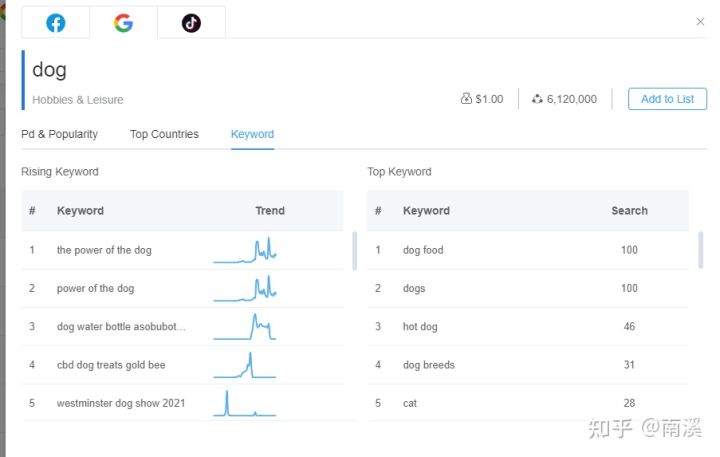The width and height of the screenshot is (720, 457).
Task: Close the dog keyword panel
Action: 700,22
